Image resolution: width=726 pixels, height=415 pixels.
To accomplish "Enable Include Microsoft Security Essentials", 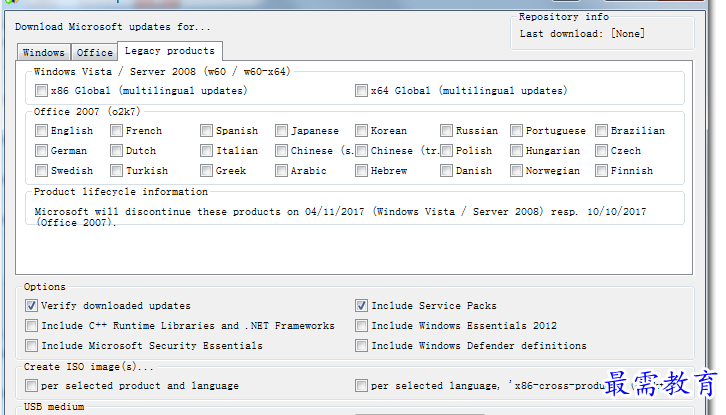I will tap(31, 346).
